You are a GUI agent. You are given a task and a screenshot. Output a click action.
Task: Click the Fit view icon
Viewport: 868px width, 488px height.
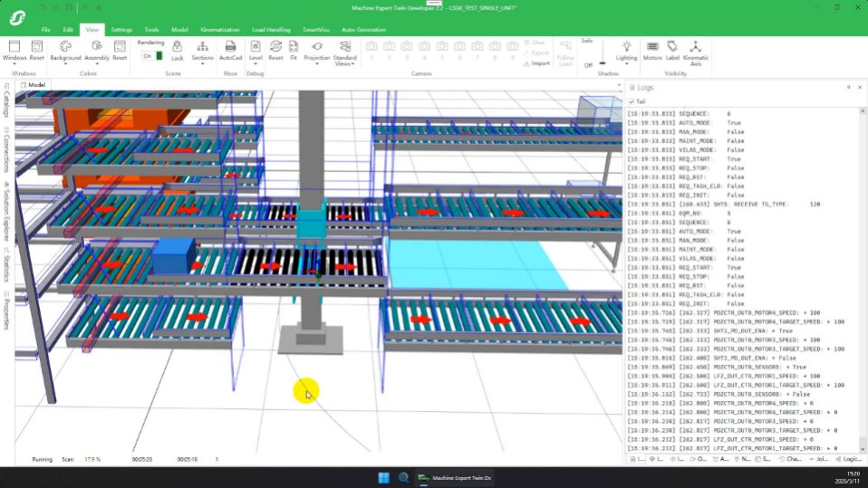pyautogui.click(x=294, y=50)
